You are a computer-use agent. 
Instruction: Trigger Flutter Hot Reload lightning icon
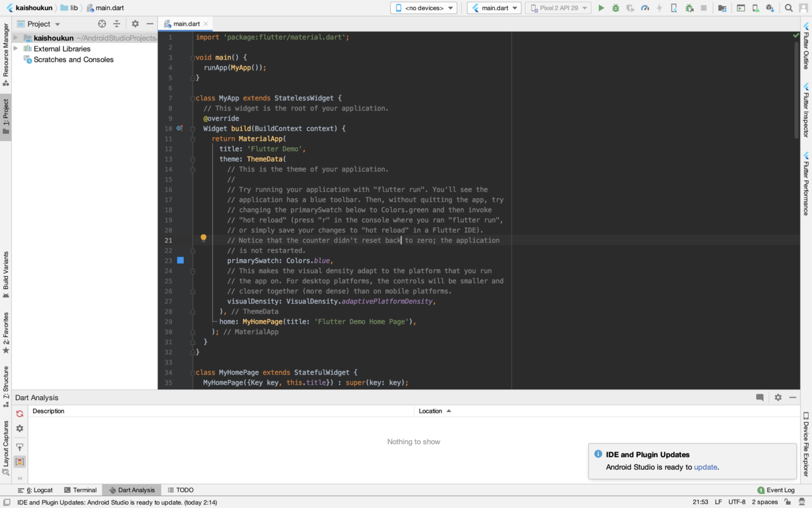659,8
